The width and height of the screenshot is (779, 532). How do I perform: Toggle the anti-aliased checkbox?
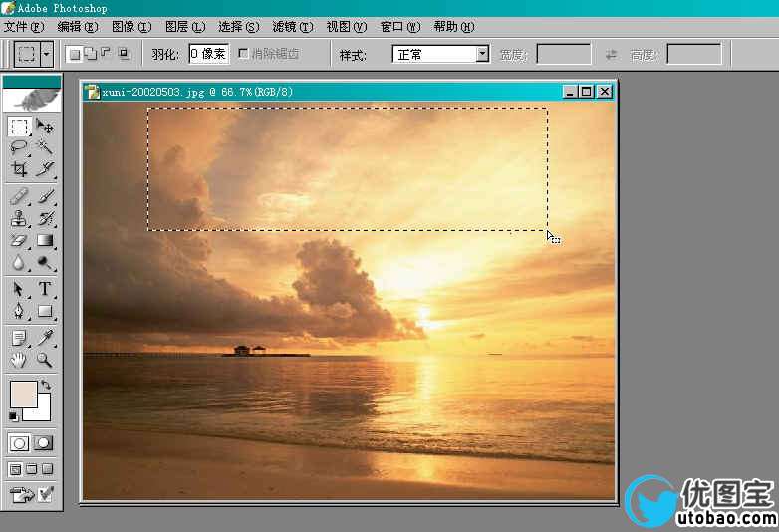click(x=243, y=53)
